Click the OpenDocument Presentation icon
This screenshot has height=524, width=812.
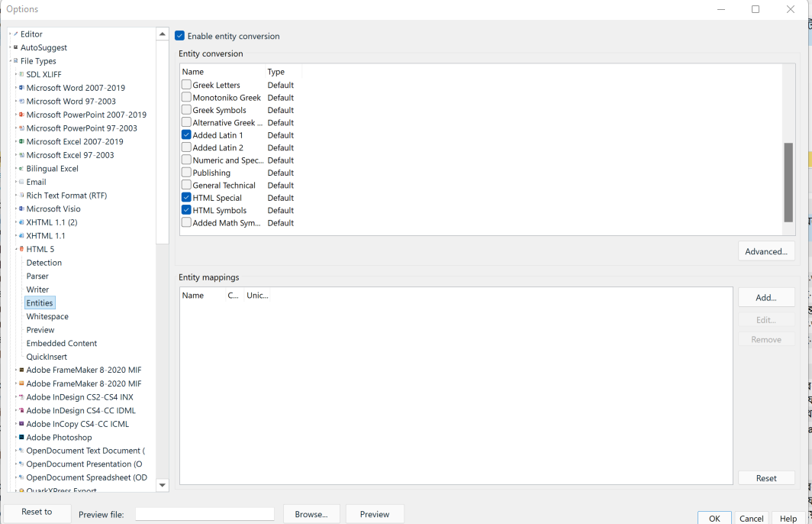21,464
